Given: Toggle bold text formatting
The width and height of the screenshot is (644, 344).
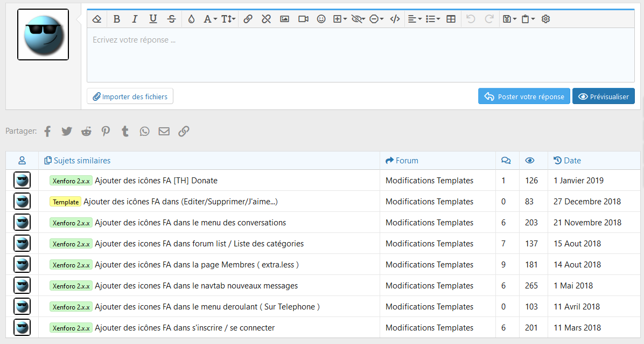Looking at the screenshot, I should click(x=117, y=19).
